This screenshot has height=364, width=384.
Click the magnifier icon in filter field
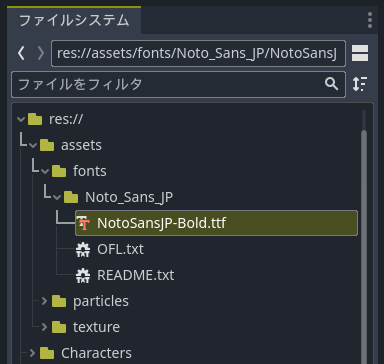tap(331, 84)
